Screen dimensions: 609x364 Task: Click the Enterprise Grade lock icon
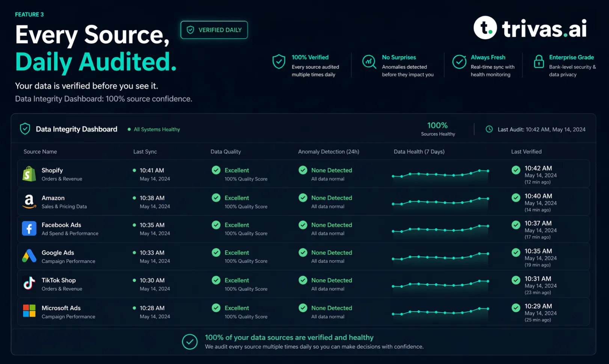(x=539, y=61)
